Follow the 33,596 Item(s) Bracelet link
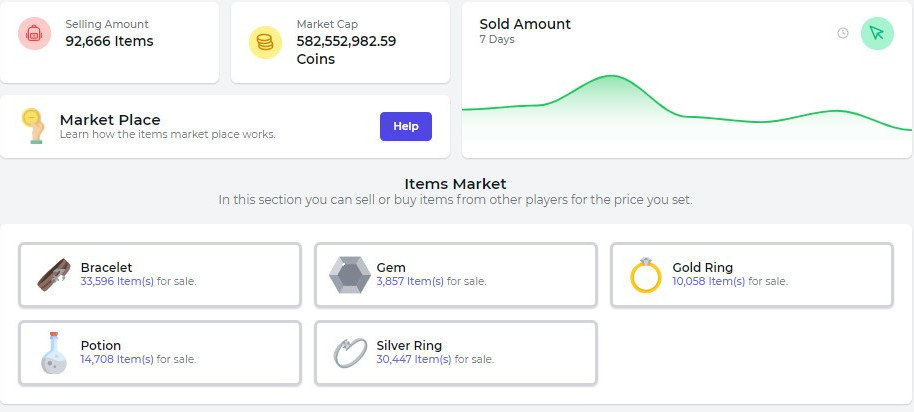This screenshot has height=412, width=914. (x=117, y=281)
